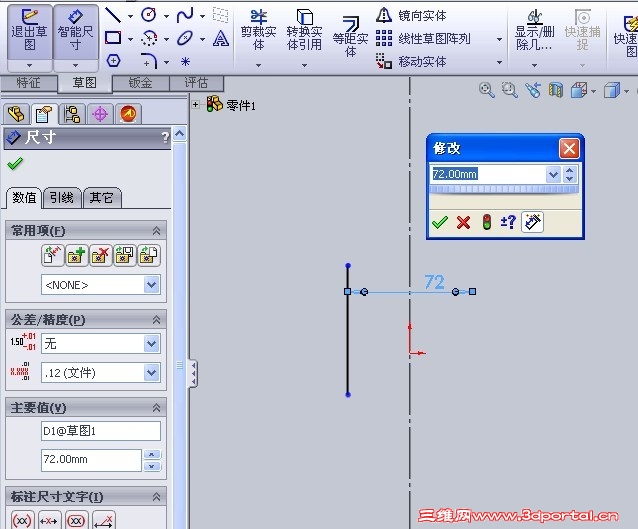This screenshot has height=529, width=638.
Task: Click Zoom to Fit view icon
Action: tap(487, 90)
